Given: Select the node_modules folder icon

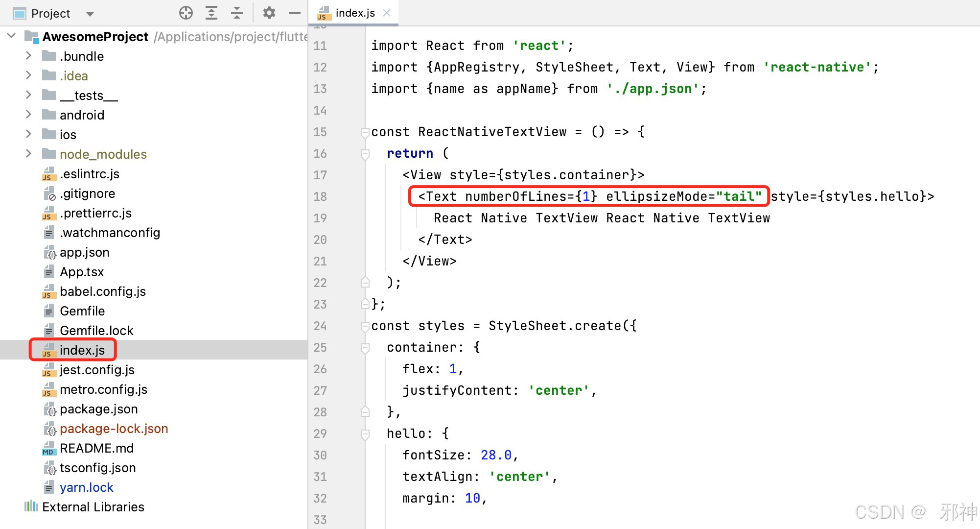Looking at the screenshot, I should click(49, 154).
